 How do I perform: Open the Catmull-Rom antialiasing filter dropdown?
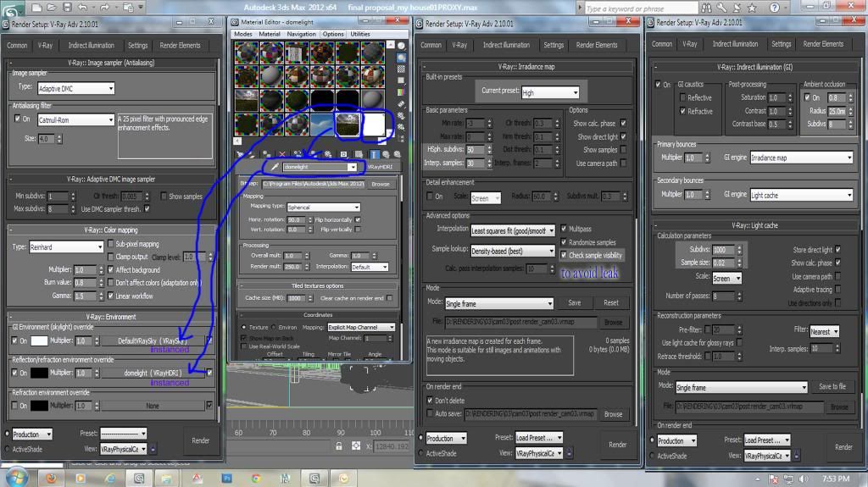coord(75,119)
